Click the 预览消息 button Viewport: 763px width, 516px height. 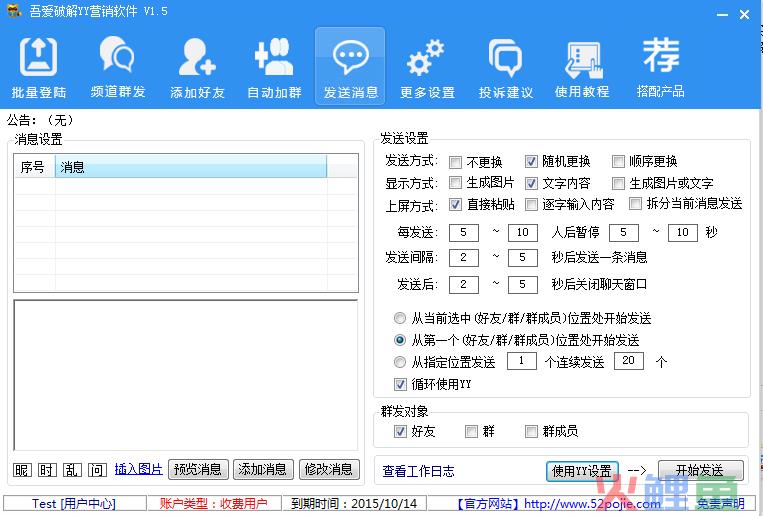(x=198, y=470)
